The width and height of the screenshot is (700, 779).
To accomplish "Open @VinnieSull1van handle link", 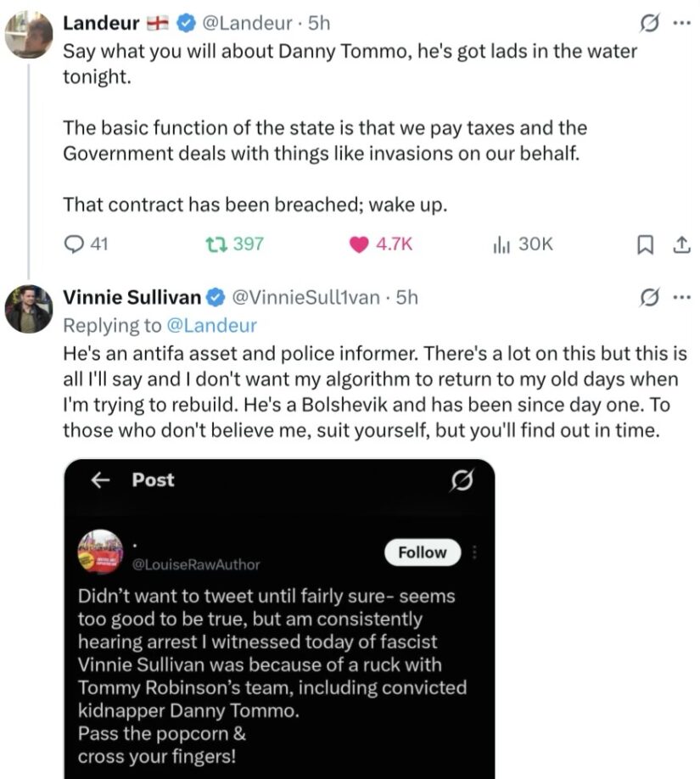I will pyautogui.click(x=306, y=297).
